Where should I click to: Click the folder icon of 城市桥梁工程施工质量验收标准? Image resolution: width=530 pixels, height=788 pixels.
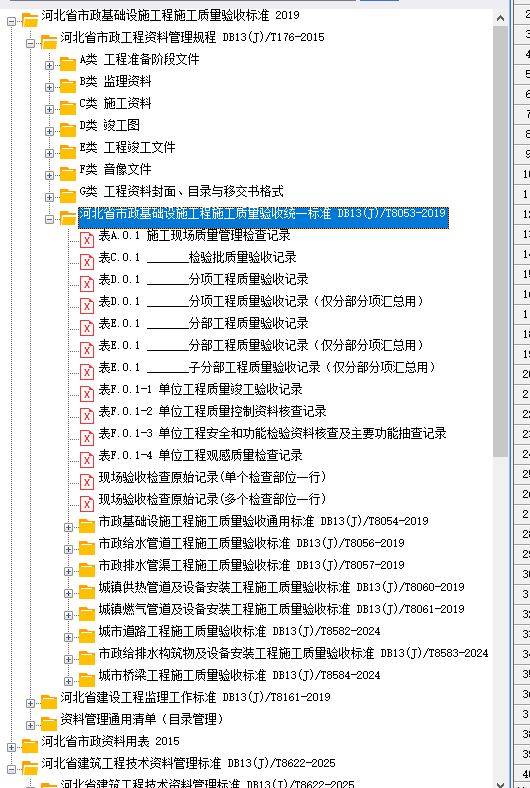coord(87,679)
